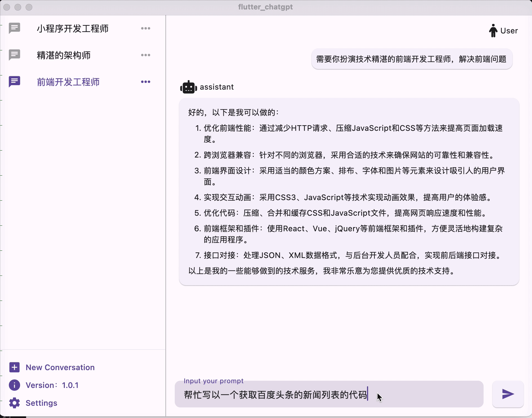The height and width of the screenshot is (418, 532).
Task: Select the 前端开发工程师 conversation
Action: click(x=68, y=82)
